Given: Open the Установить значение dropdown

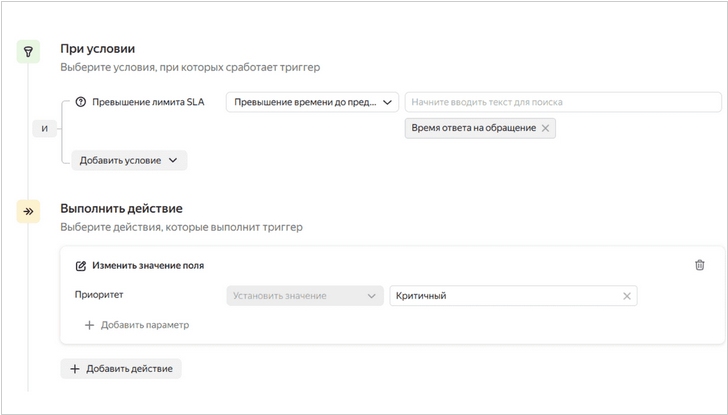Looking at the screenshot, I should tap(305, 296).
